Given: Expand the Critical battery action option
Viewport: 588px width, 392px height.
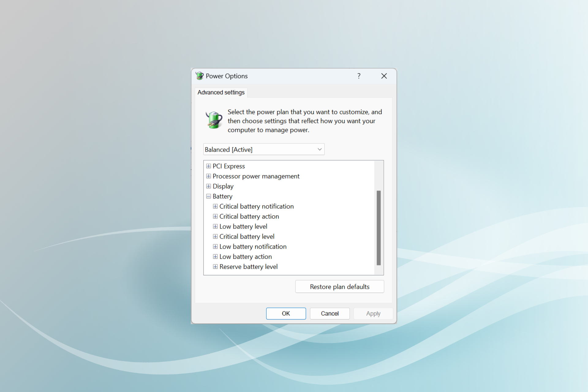Looking at the screenshot, I should click(216, 216).
